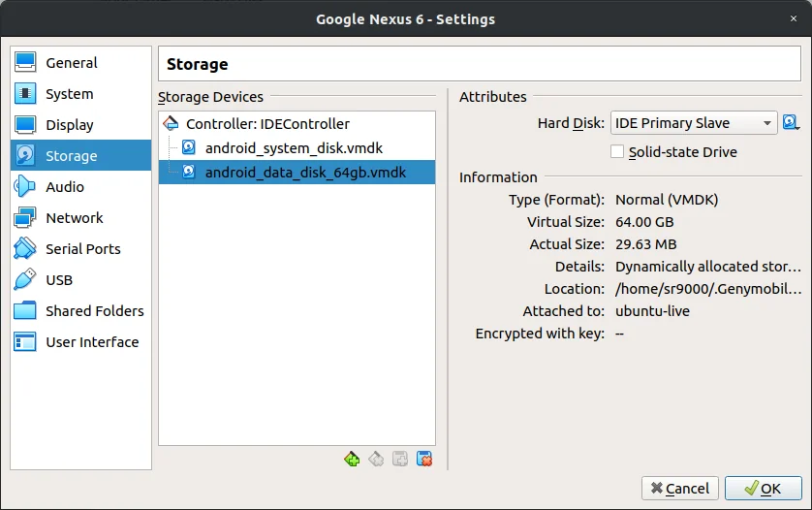Select android_system_disk.vmdk in storage tree
812x510 pixels.
pyautogui.click(x=297, y=148)
